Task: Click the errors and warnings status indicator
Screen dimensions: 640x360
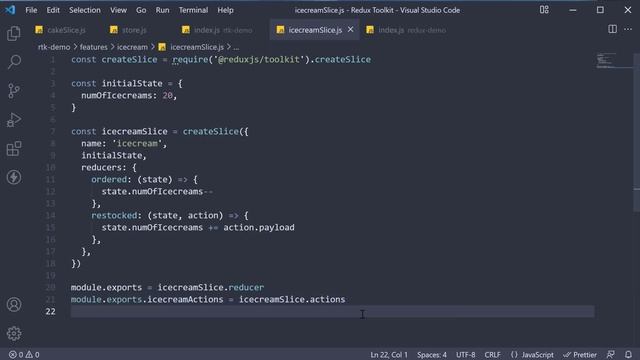Action: click(24, 355)
